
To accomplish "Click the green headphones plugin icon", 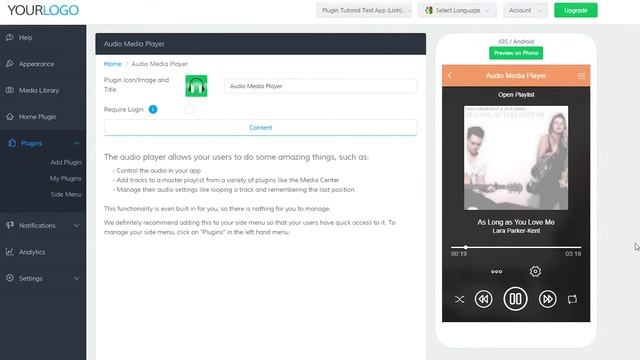I will pos(196,86).
